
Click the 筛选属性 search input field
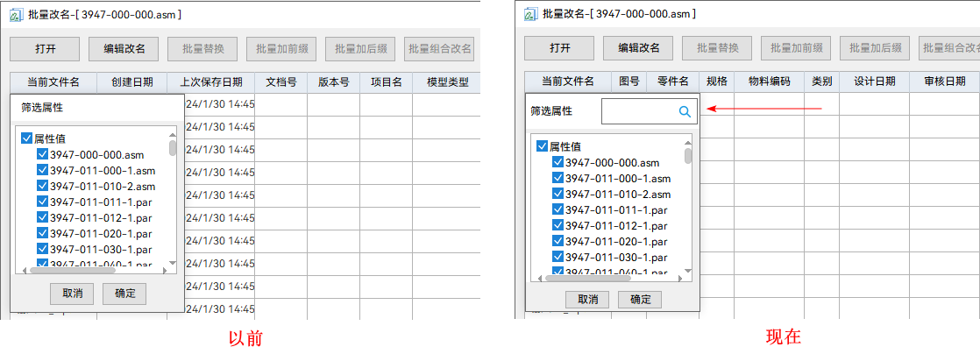click(x=649, y=112)
